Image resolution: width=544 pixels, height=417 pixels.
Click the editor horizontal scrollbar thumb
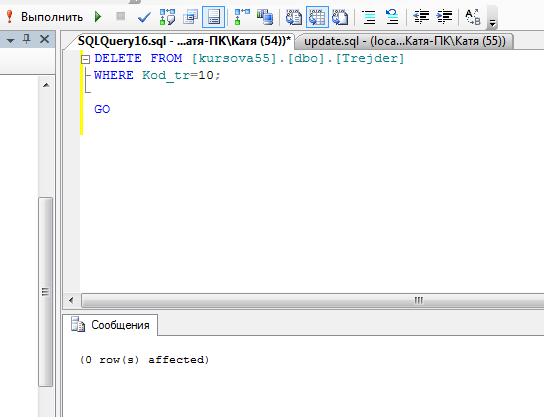(313, 300)
